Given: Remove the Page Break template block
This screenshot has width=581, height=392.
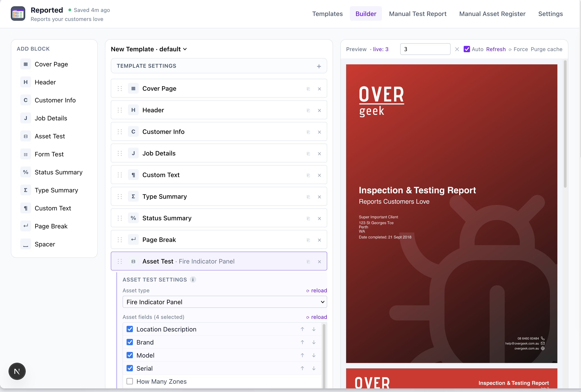Looking at the screenshot, I should [x=319, y=240].
